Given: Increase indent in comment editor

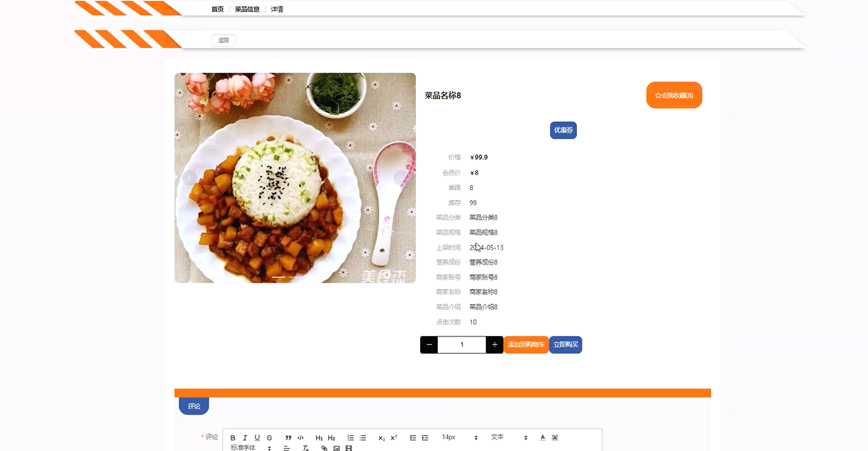Looking at the screenshot, I should point(425,438).
